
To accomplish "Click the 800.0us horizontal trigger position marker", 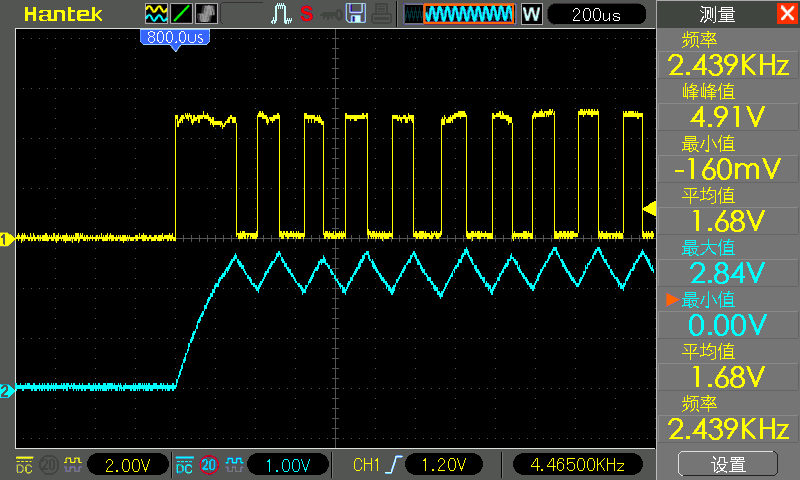I will tap(175, 39).
